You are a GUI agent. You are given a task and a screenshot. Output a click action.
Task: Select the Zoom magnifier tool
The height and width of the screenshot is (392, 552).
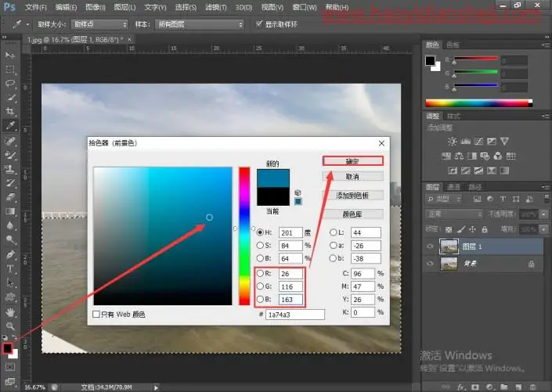(10, 326)
